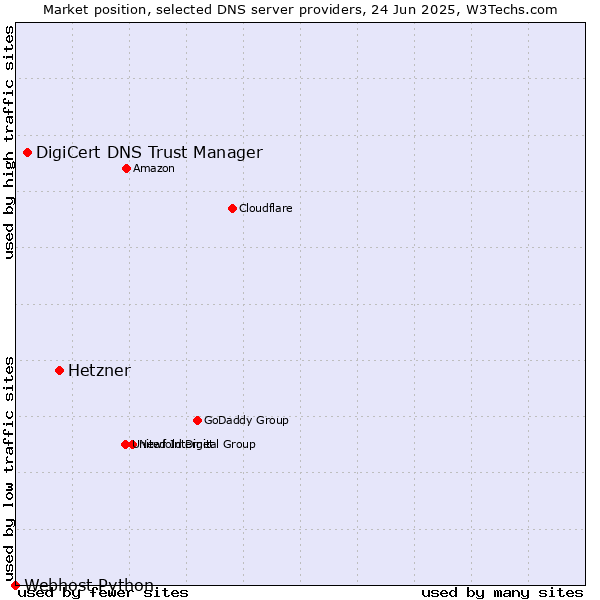Select the 'GoDaddy Group' label text
Image resolution: width=600 pixels, height=600 pixels.
pos(246,421)
